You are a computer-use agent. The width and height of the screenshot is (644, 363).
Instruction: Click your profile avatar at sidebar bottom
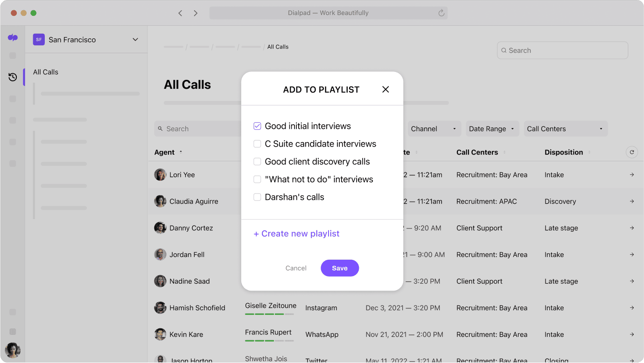coord(13,350)
